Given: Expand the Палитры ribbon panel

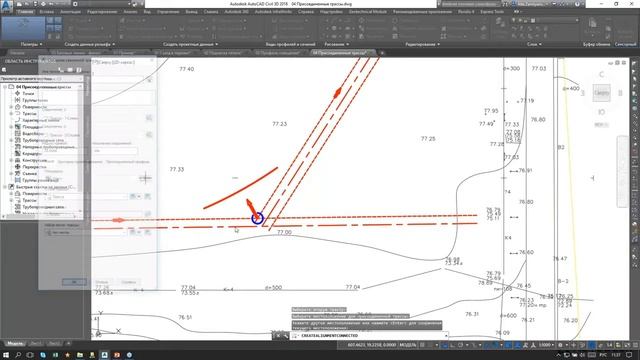Looking at the screenshot, I should tap(31, 44).
